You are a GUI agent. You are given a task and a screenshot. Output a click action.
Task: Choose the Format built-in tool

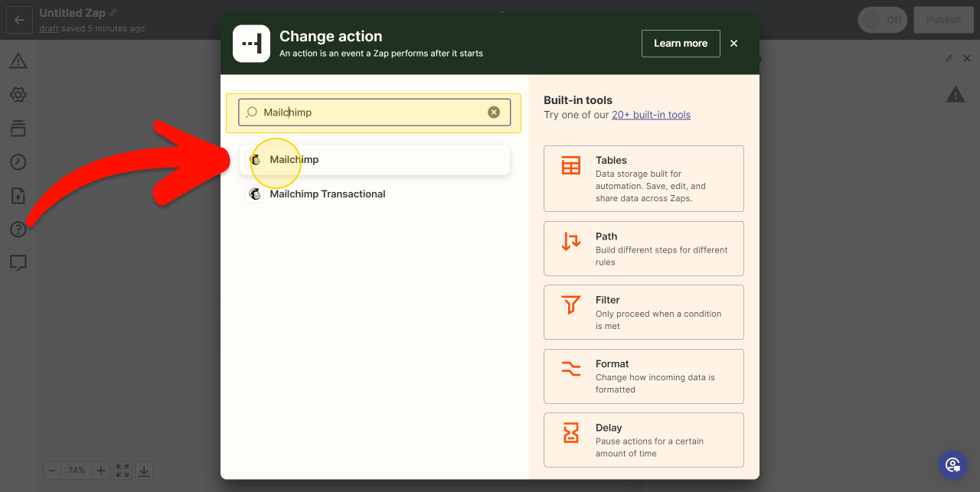click(x=644, y=376)
